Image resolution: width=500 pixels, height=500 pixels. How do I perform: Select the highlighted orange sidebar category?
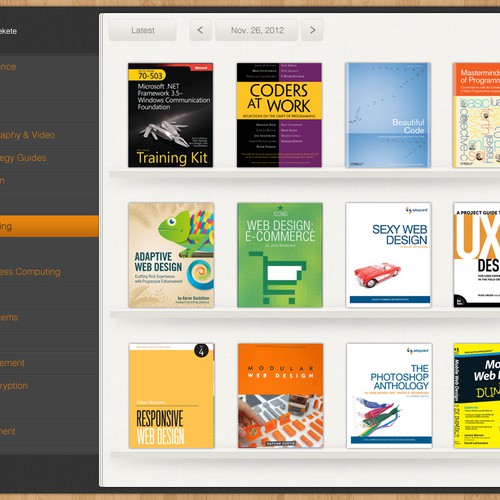(x=49, y=226)
